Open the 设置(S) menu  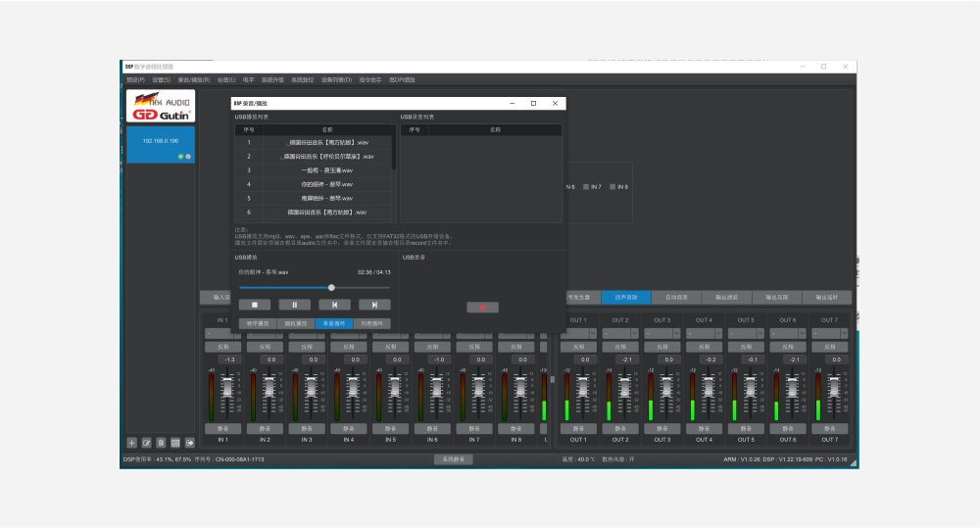pos(162,80)
